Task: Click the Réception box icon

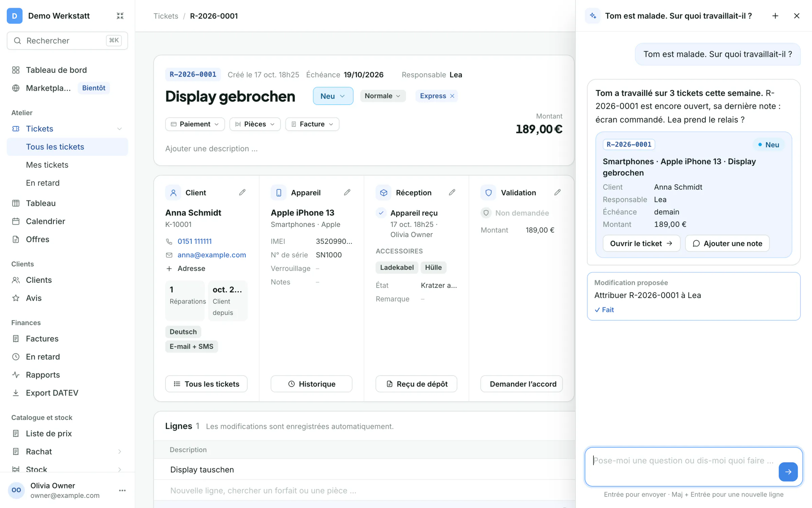Action: pyautogui.click(x=384, y=193)
